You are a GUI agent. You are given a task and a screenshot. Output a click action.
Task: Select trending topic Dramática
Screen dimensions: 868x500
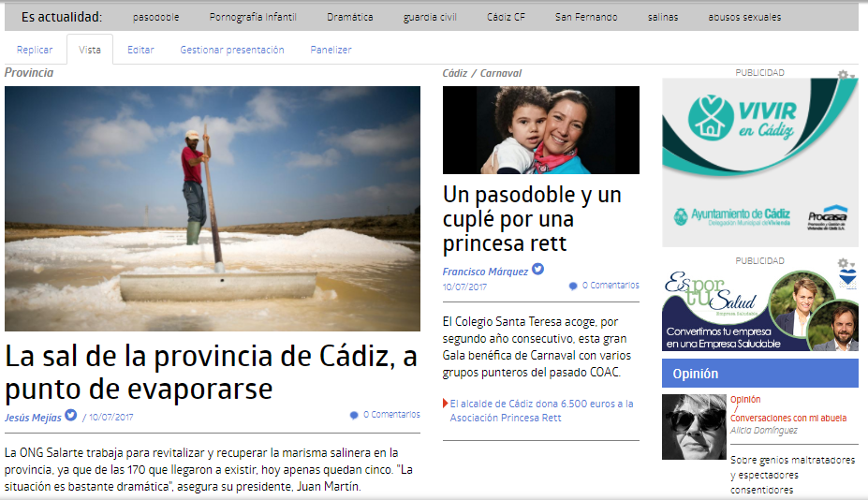(350, 17)
